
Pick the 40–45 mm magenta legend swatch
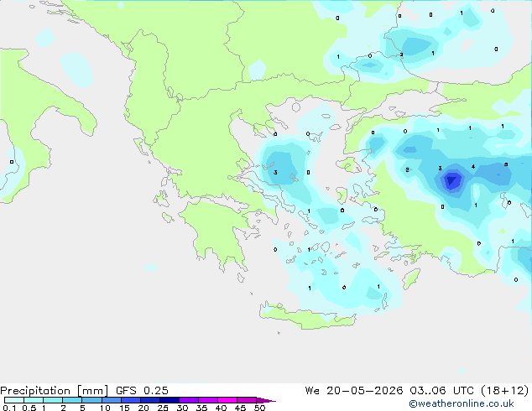pos(227,400)
